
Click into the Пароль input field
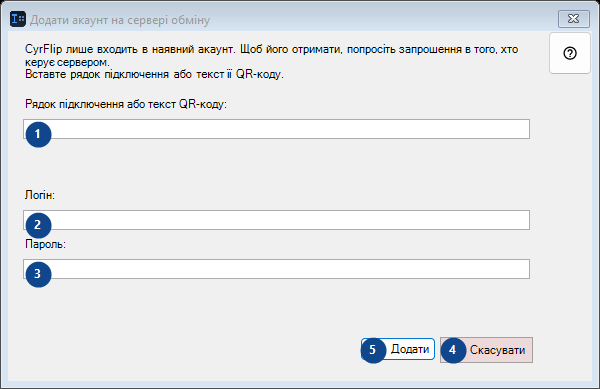click(276, 269)
